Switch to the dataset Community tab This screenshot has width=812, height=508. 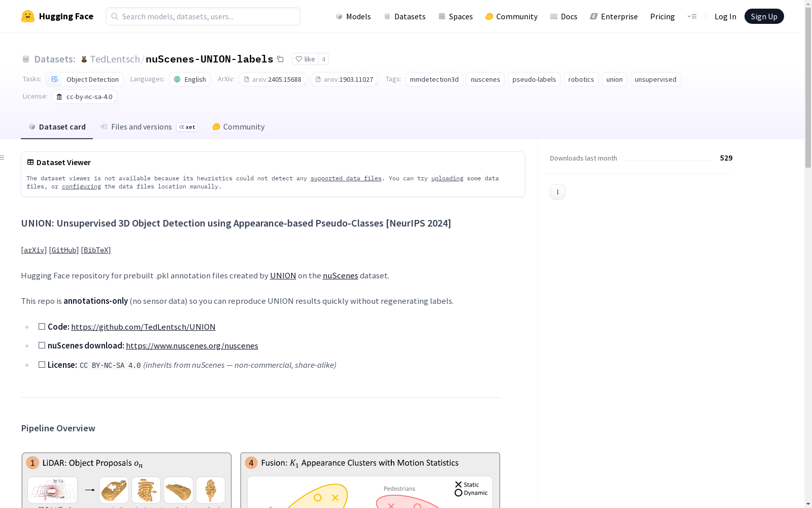tap(239, 127)
